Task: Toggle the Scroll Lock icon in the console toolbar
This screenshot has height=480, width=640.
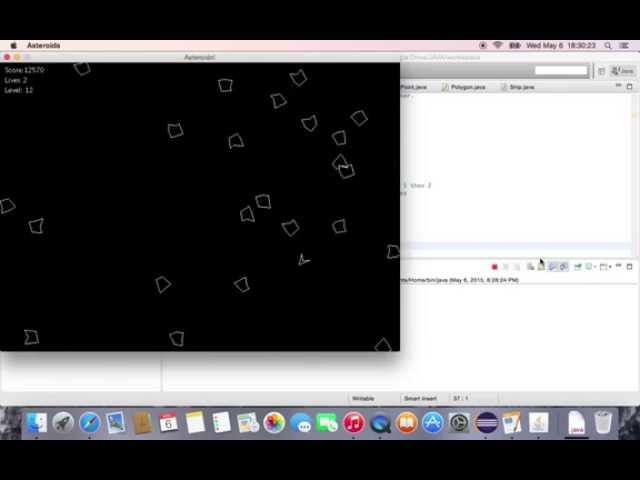Action: [x=541, y=267]
